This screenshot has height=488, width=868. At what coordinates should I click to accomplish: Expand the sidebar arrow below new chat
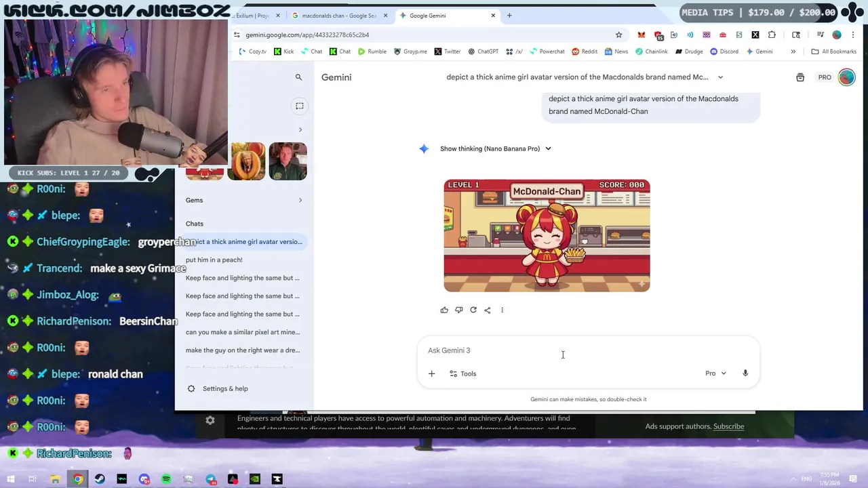(300, 129)
